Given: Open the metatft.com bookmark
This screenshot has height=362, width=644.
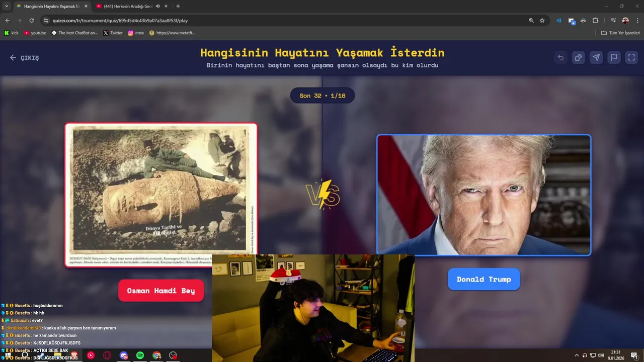Looking at the screenshot, I should [172, 33].
